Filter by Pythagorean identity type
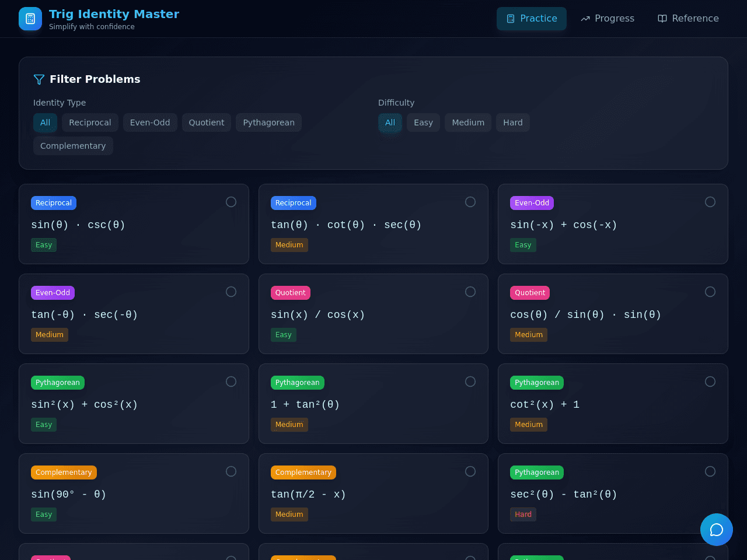Image resolution: width=747 pixels, height=560 pixels. point(269,123)
